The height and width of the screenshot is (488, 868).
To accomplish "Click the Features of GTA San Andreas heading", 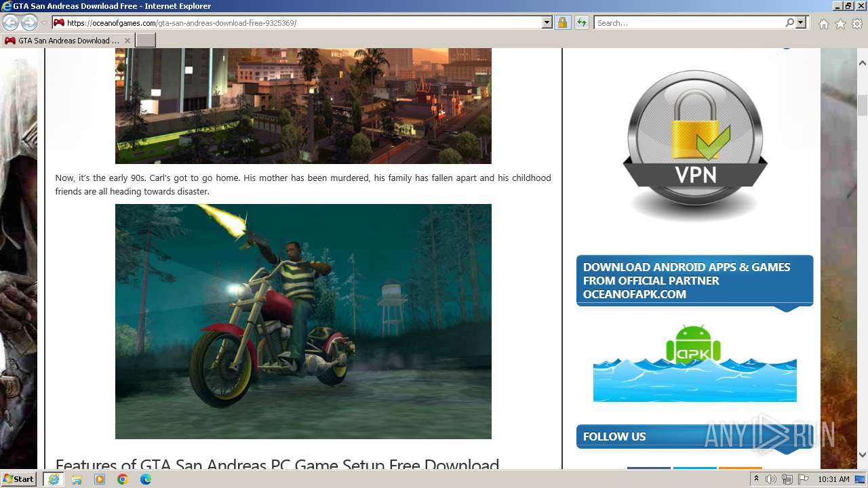I will [x=277, y=465].
